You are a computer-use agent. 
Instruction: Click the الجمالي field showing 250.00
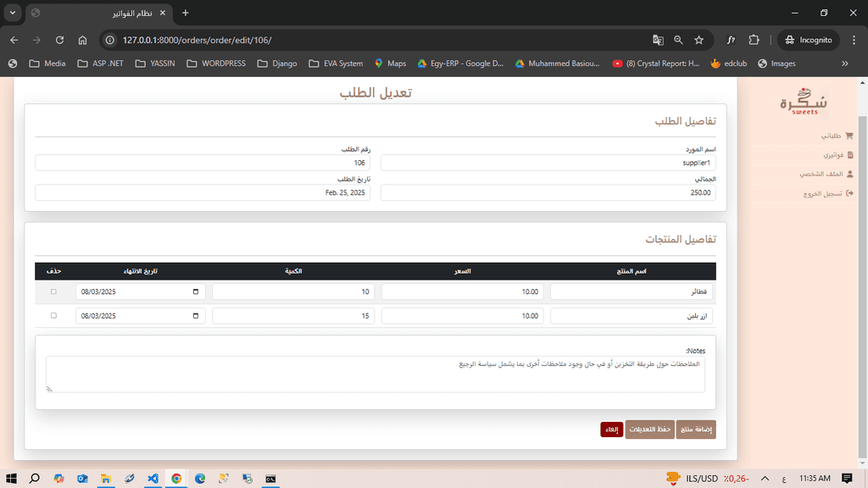(x=548, y=192)
